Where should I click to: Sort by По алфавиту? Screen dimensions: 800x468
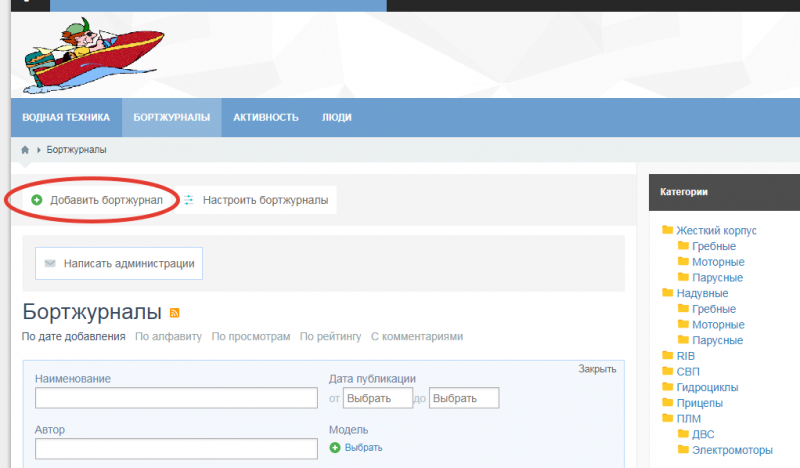(x=169, y=337)
